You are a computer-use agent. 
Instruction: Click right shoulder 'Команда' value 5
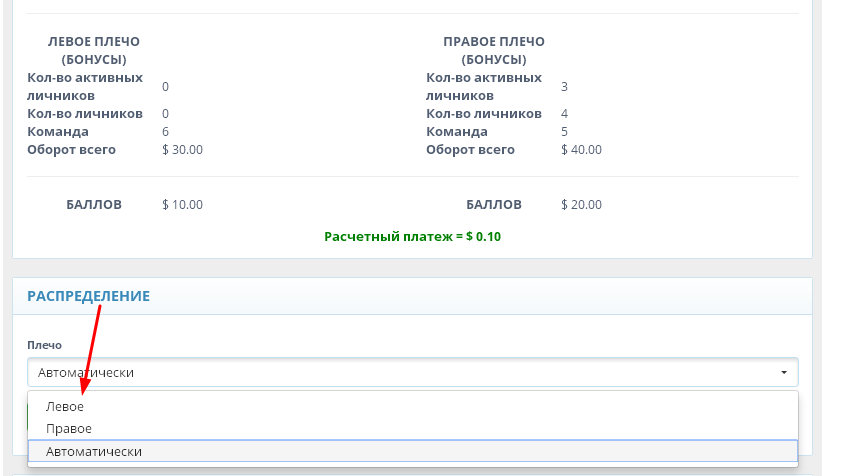(x=564, y=132)
